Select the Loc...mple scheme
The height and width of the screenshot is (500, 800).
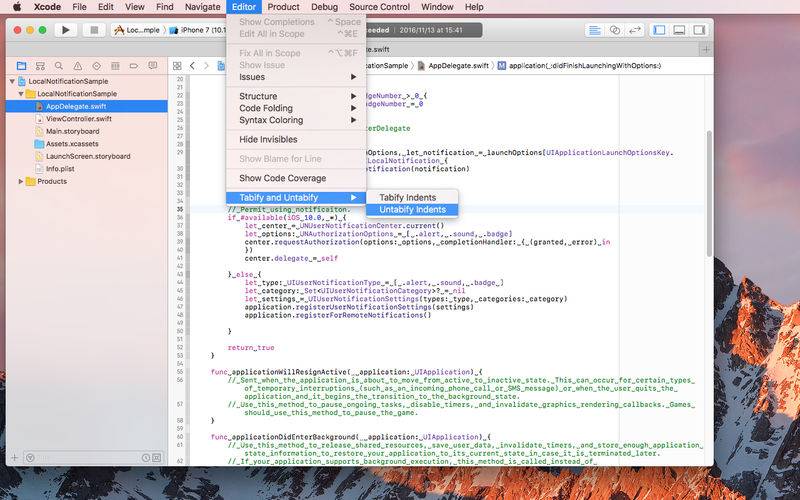point(137,30)
